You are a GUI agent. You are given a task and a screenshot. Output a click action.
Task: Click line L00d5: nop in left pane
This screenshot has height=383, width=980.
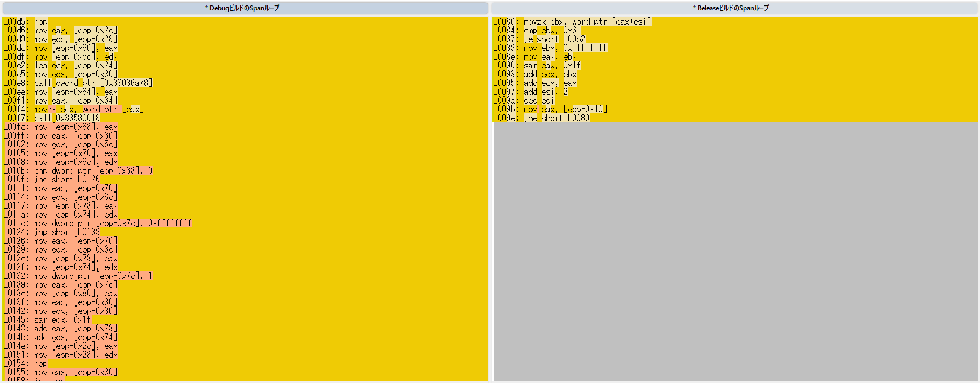pyautogui.click(x=25, y=22)
